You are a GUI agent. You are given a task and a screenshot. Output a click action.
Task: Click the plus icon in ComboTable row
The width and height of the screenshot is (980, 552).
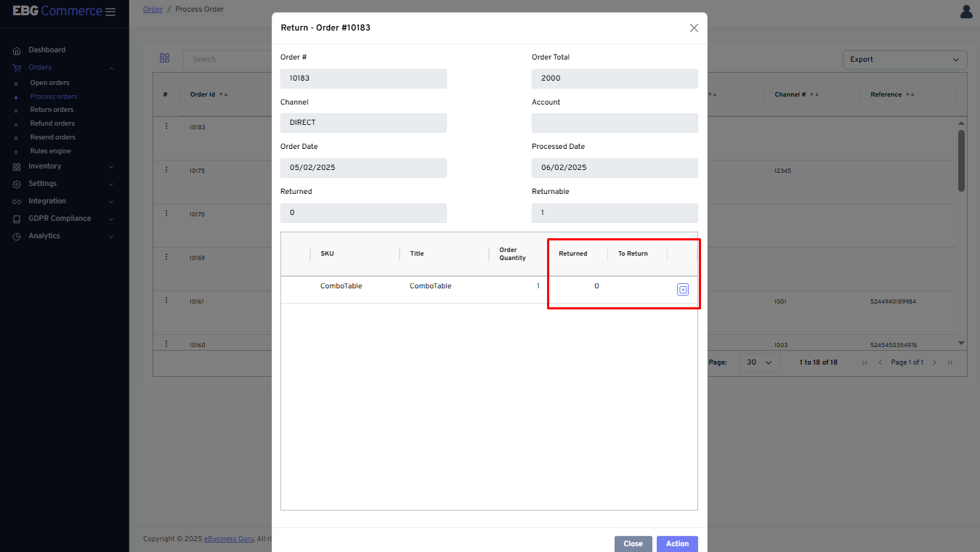683,290
